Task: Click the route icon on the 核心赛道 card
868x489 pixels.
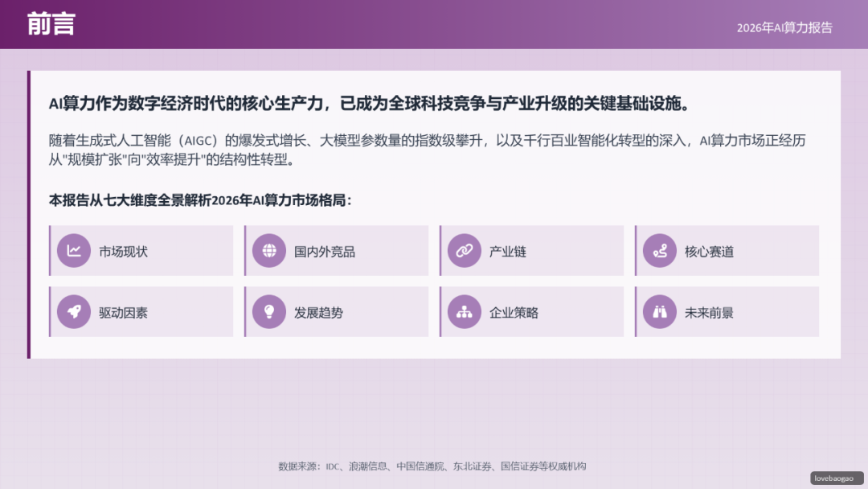Action: [660, 250]
